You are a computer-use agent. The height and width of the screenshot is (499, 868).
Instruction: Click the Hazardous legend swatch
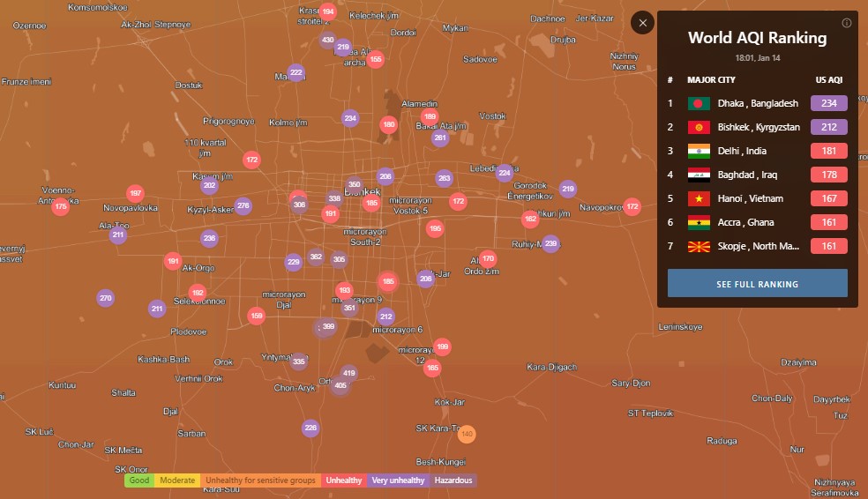pos(453,480)
